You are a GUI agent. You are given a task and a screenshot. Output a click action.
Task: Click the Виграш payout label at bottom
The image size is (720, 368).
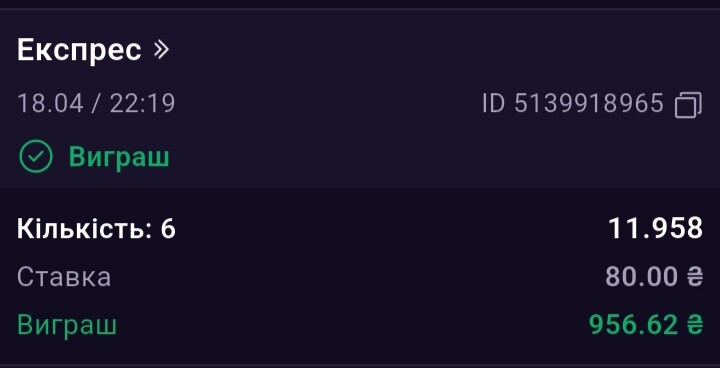(x=67, y=325)
